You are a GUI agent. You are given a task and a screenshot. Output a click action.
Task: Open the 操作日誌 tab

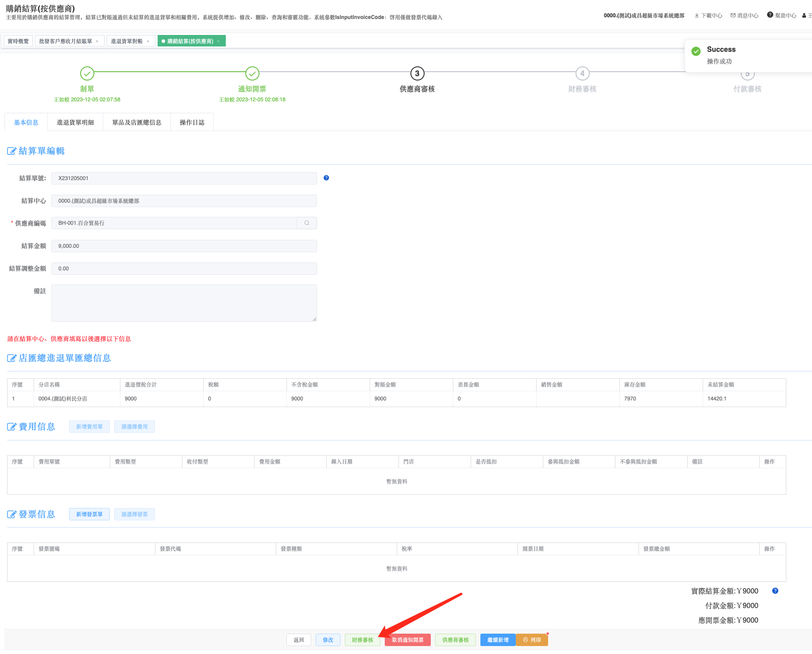(x=192, y=123)
